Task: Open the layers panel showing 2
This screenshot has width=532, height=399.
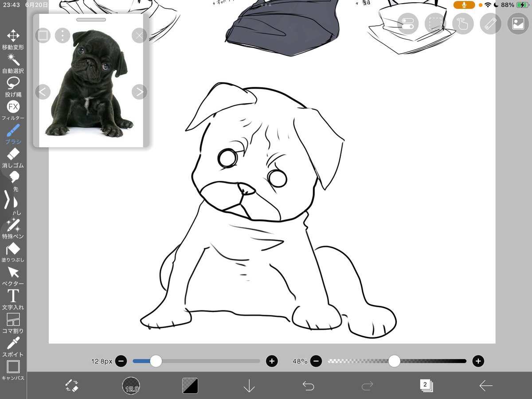Action: 426,385
